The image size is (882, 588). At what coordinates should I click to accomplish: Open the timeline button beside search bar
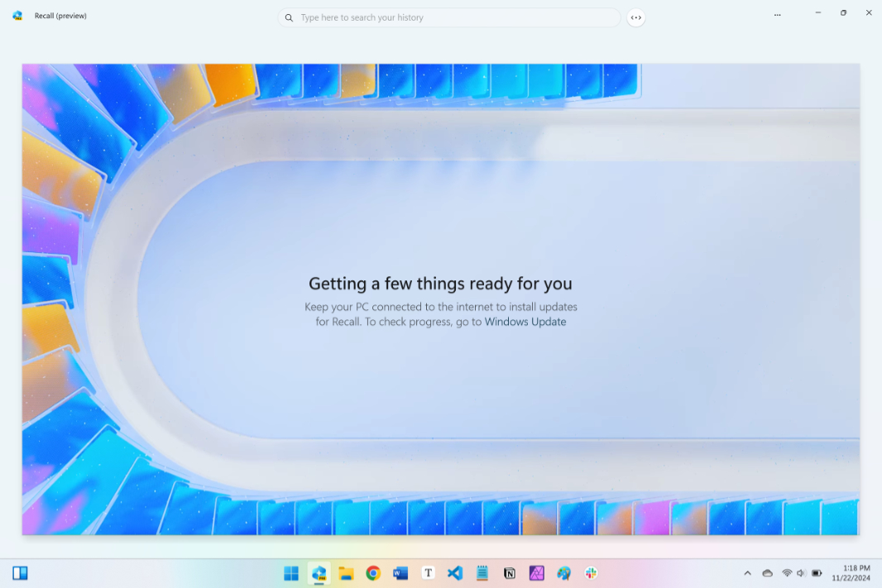click(635, 17)
